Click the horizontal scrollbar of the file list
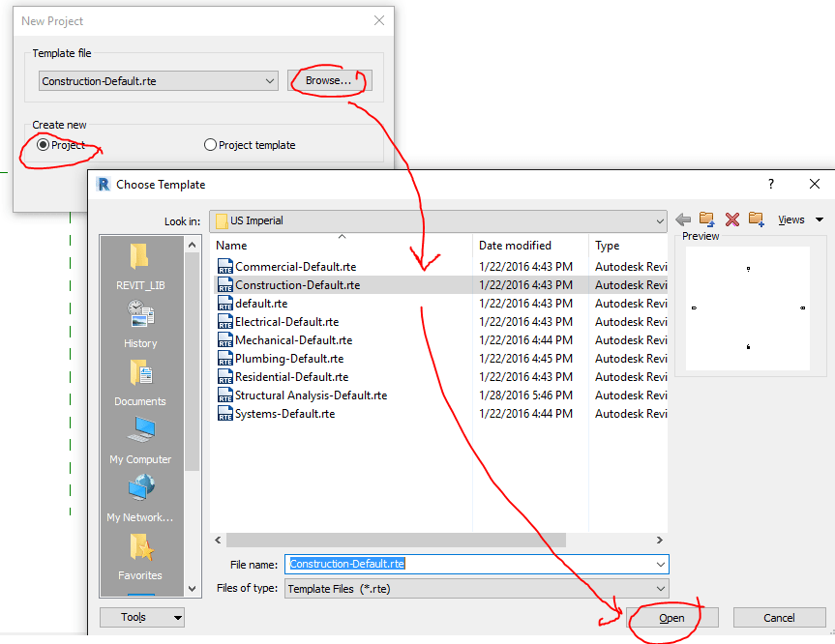 click(396, 541)
